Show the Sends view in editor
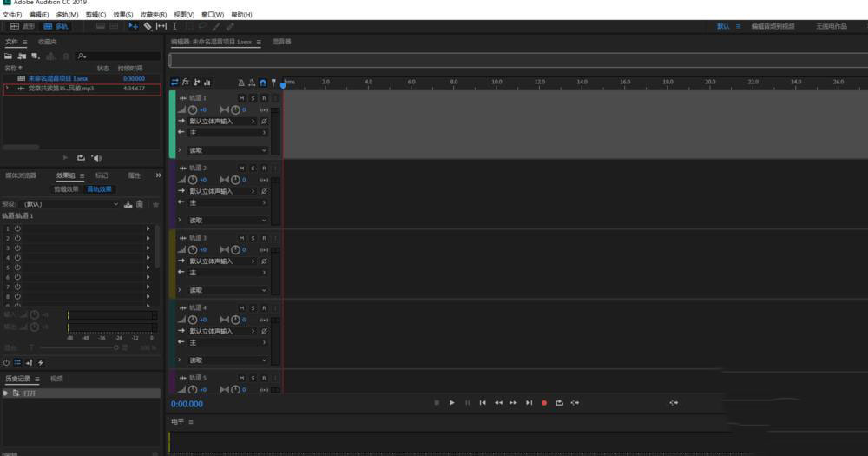868x456 pixels. pos(196,82)
